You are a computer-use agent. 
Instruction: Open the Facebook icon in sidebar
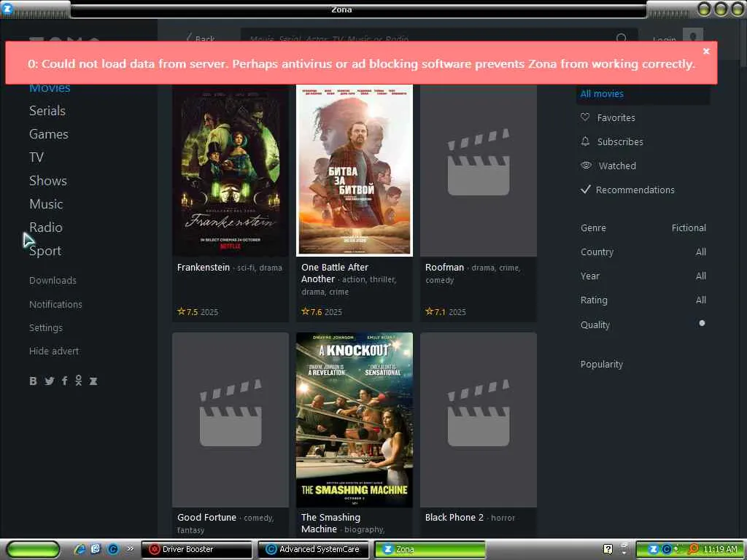tap(65, 381)
